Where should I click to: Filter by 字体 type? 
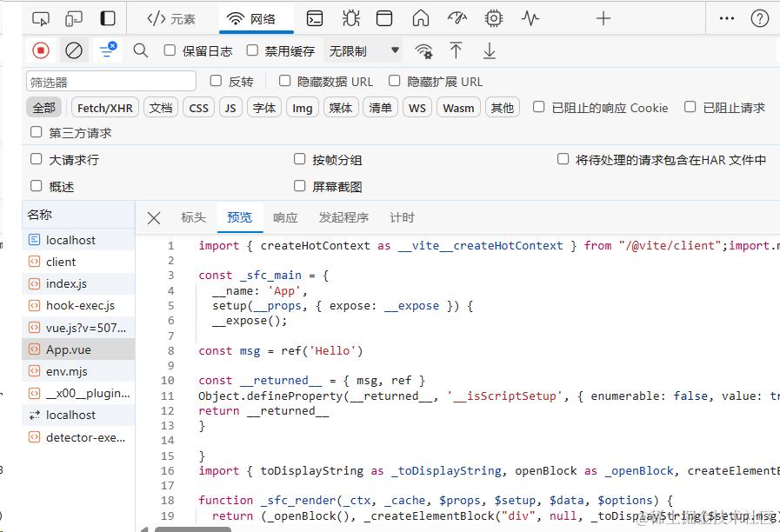(x=264, y=108)
